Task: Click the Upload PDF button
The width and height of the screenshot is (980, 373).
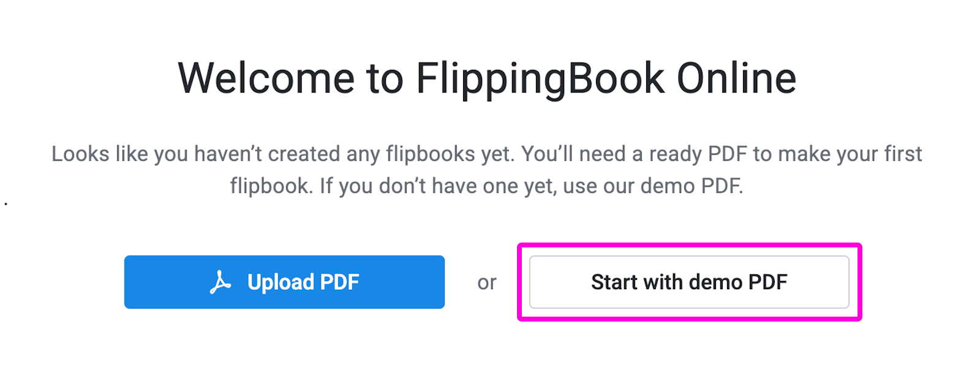Action: pyautogui.click(x=284, y=282)
